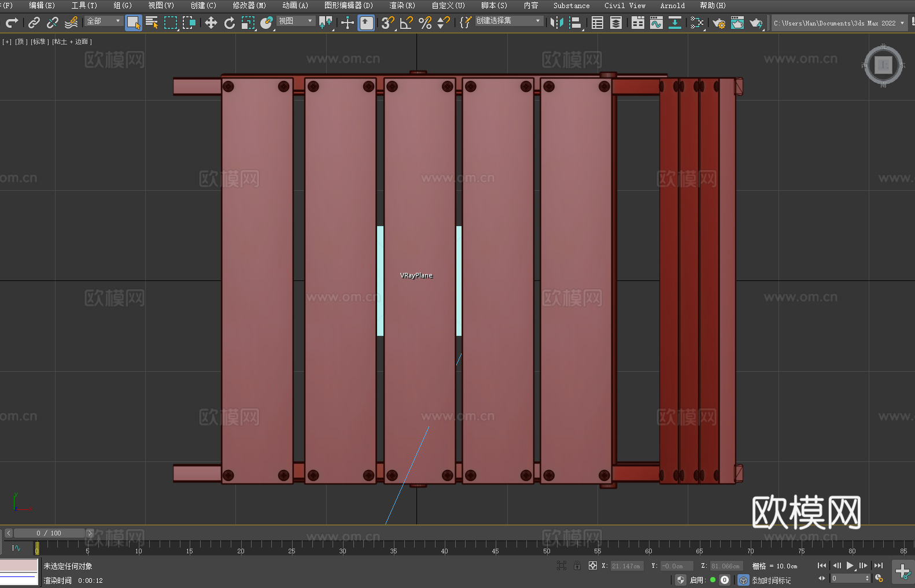This screenshot has width=915, height=588.
Task: Click the 0 / 100 time slider handle
Action: [49, 533]
